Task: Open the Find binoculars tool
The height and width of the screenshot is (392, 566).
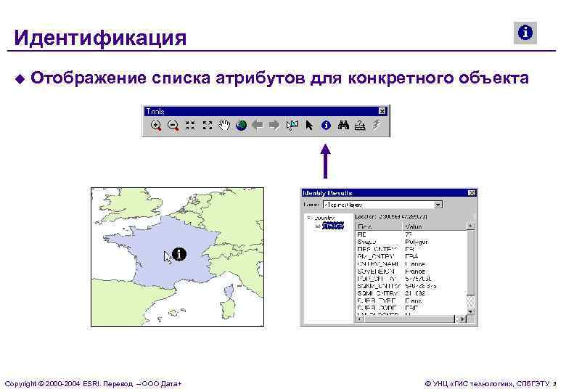Action: pyautogui.click(x=343, y=126)
